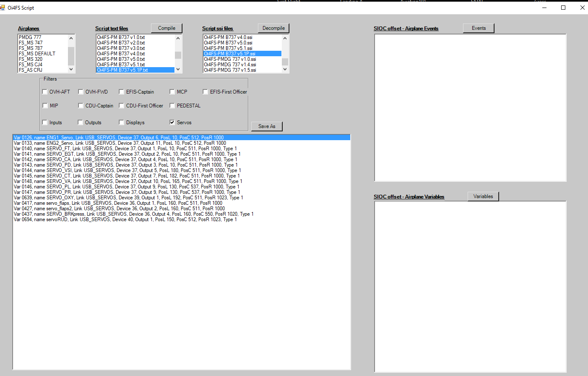Select Oi4FS-PM B737 v1.0.txt script file

tap(122, 37)
